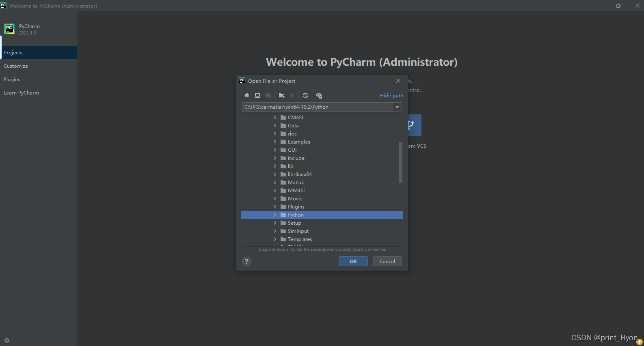Expand the Templates folder
Image resolution: width=644 pixels, height=346 pixels.
click(x=275, y=239)
